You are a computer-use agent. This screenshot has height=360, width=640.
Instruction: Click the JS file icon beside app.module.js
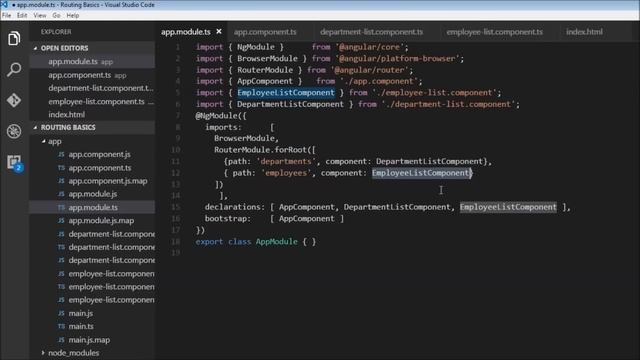point(61,194)
